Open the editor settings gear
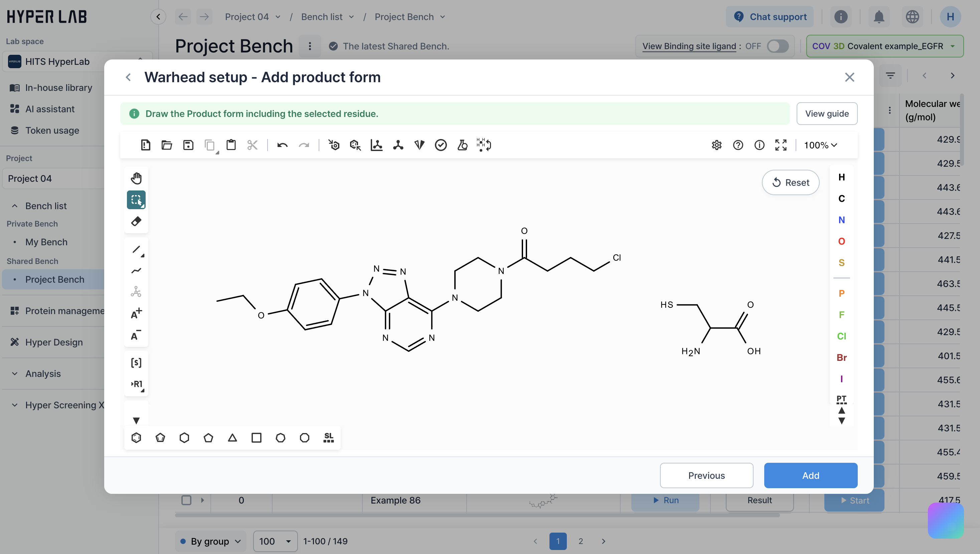 (717, 145)
